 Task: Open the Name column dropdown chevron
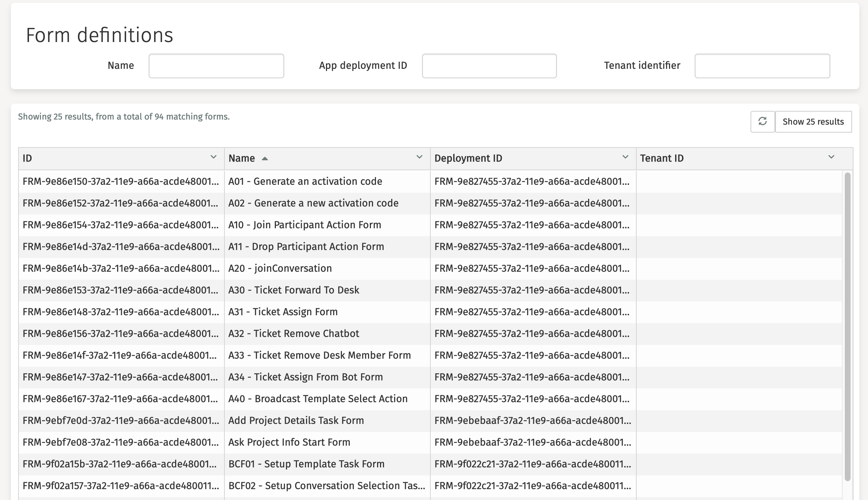click(419, 157)
